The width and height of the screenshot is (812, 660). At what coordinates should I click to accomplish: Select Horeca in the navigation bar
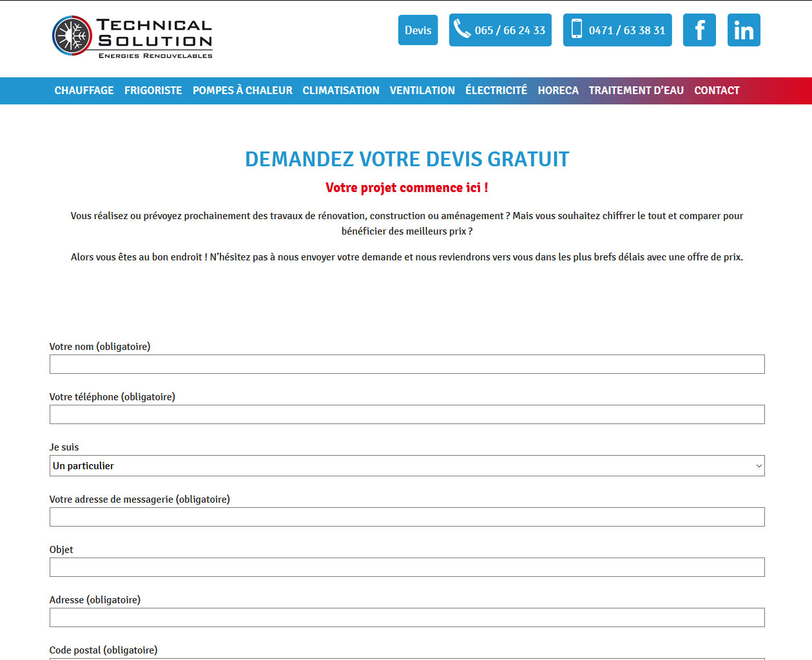tap(558, 91)
